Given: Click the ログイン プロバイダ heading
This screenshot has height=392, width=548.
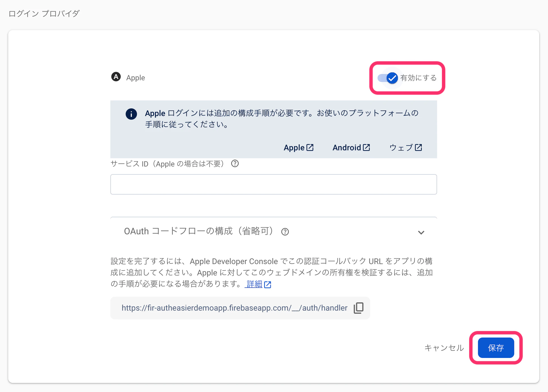Looking at the screenshot, I should 44,14.
